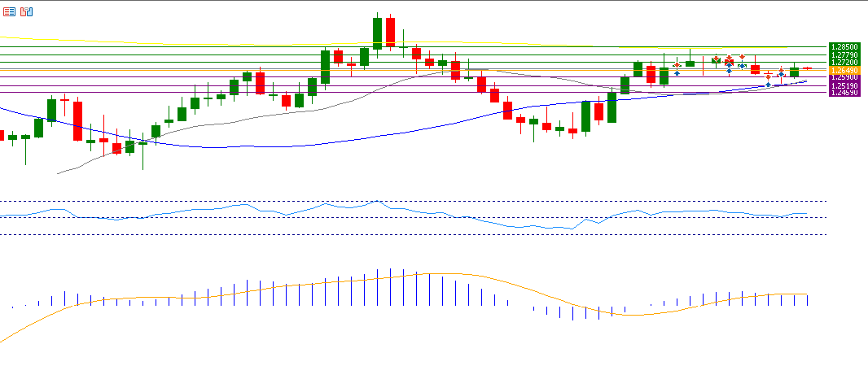Click the blue moving average line
Image resolution: width=868 pixels, height=366 pixels.
244,146
